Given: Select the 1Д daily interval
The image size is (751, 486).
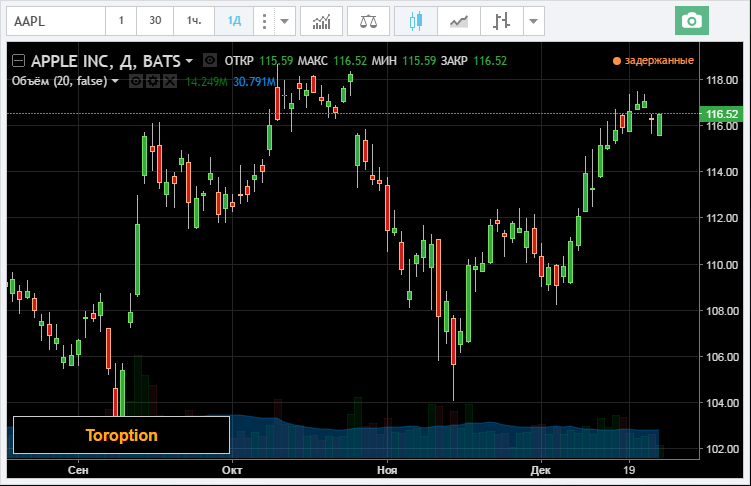Looking at the screenshot, I should [234, 21].
